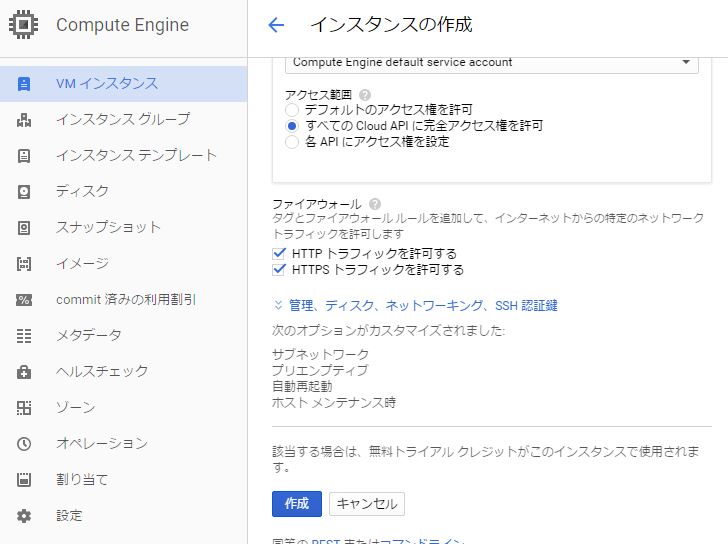Screen dimensions: 728x544
Task: Click the オペレーション clock icon
Action: (x=24, y=444)
